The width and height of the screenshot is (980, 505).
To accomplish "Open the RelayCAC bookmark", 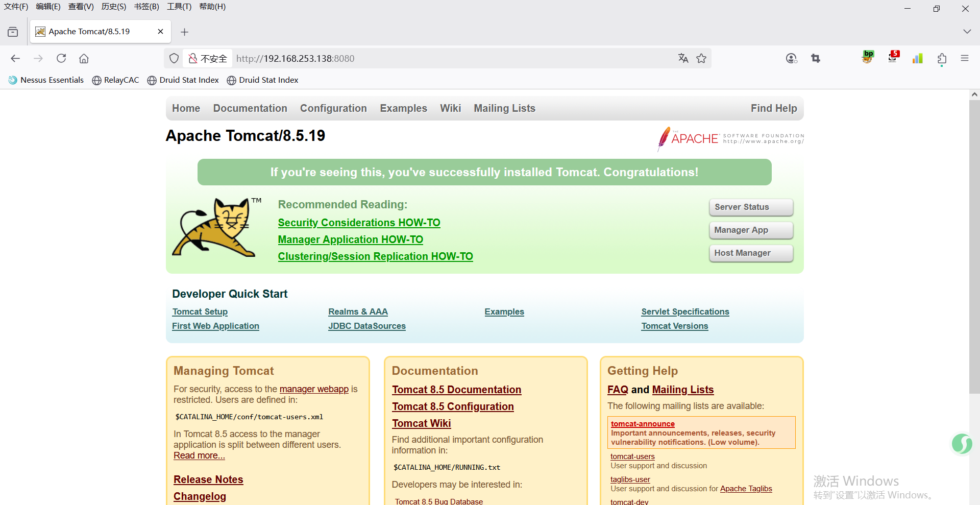I will (116, 80).
